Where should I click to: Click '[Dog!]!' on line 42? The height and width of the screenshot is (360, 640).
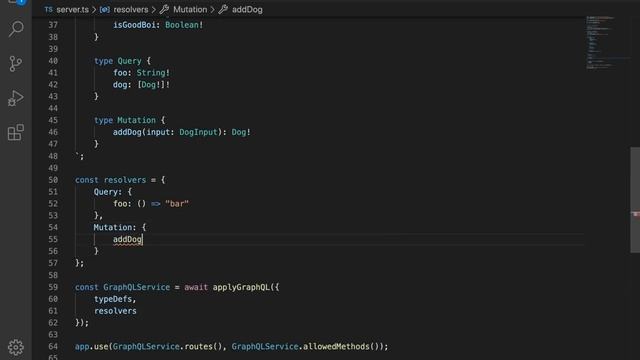153,84
